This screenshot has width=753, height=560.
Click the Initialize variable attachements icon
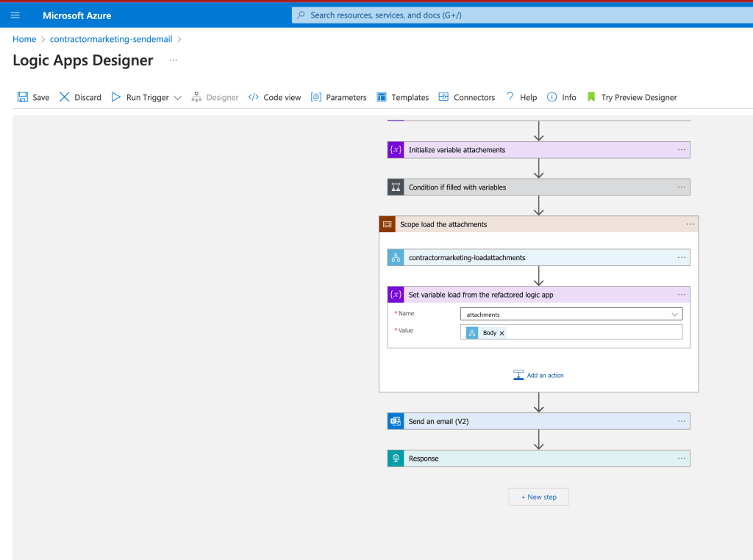tap(396, 150)
